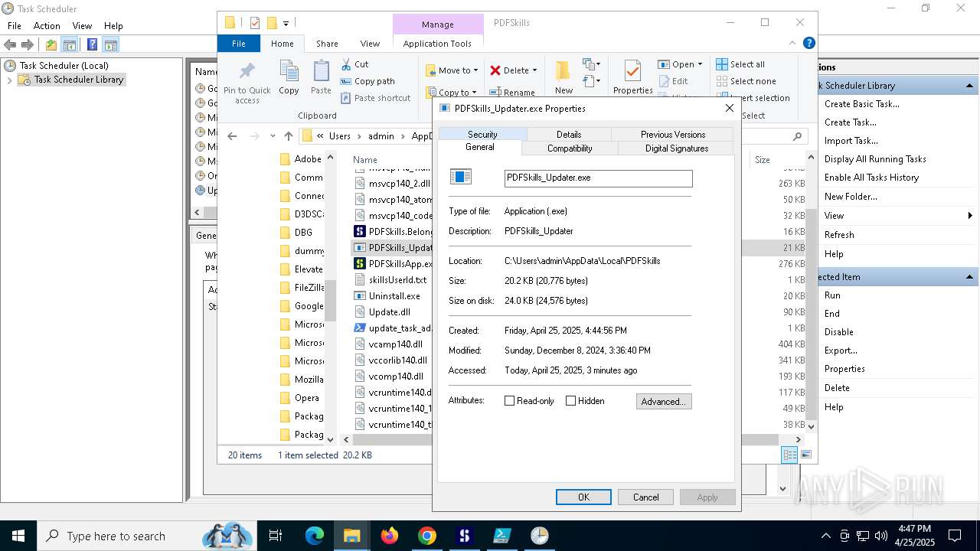Click the Up one level toolbar icon
The height and width of the screenshot is (551, 980).
point(51,45)
